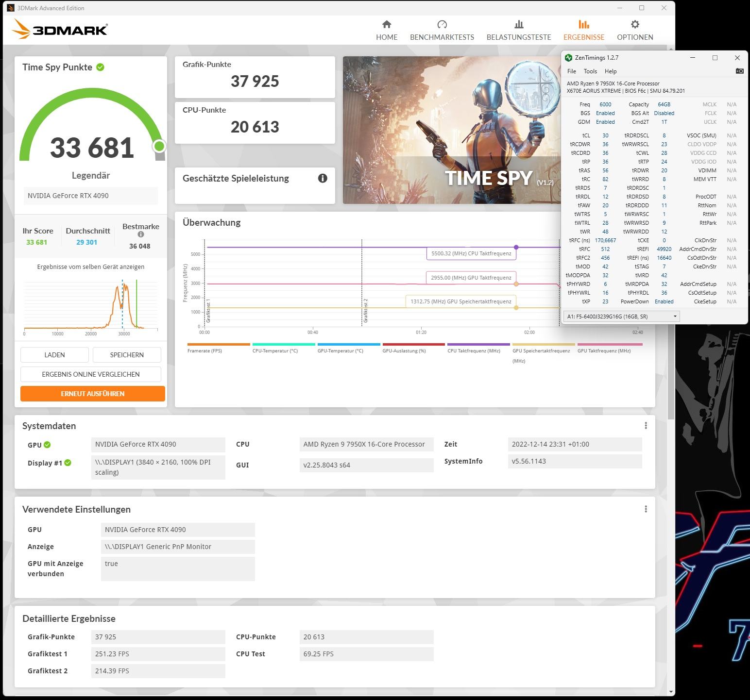The width and height of the screenshot is (750, 700).
Task: Expand the memory module dropdown A1: F5-6400J3239G16G
Action: click(622, 317)
